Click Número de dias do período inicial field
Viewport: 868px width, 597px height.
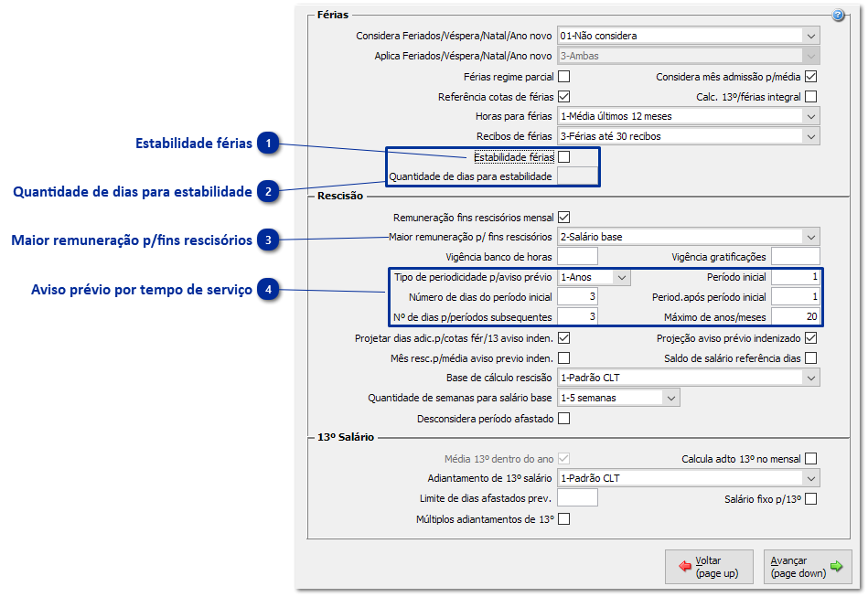coord(577,297)
